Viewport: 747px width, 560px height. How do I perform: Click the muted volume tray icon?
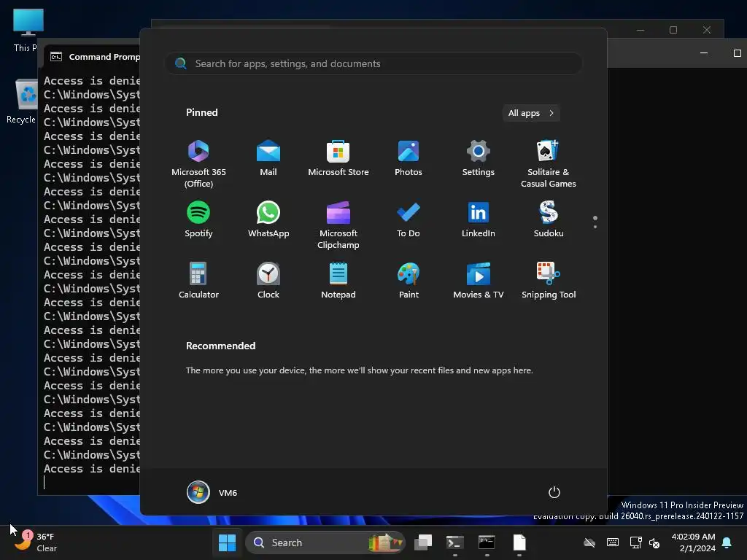pos(654,542)
